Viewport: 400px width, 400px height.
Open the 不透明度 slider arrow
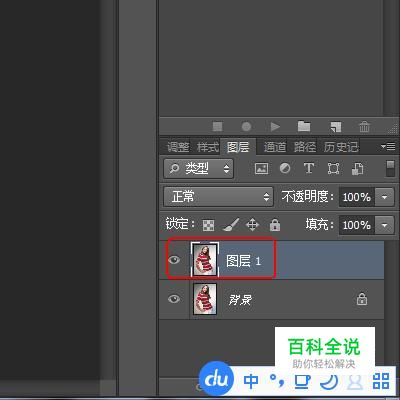pos(384,197)
